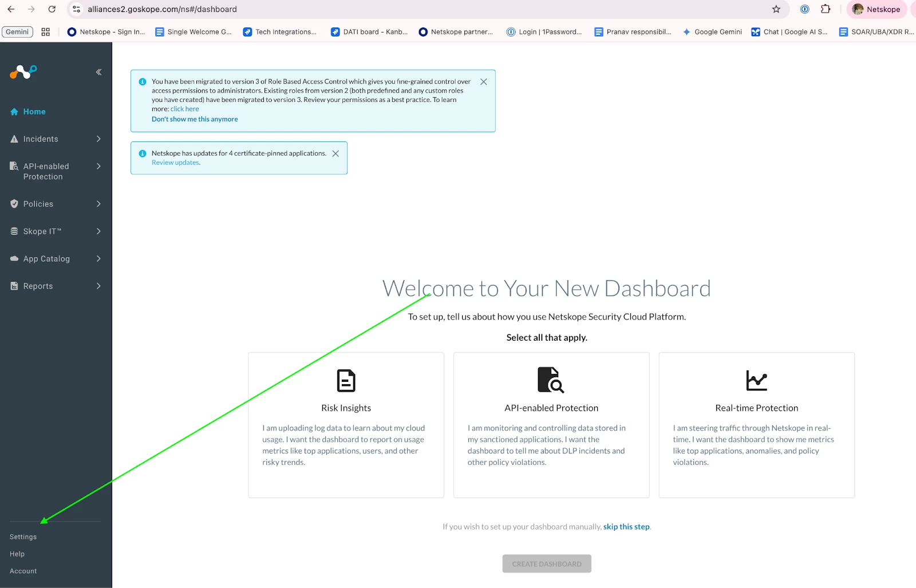Expand the Policies menu chevron

pyautogui.click(x=98, y=204)
